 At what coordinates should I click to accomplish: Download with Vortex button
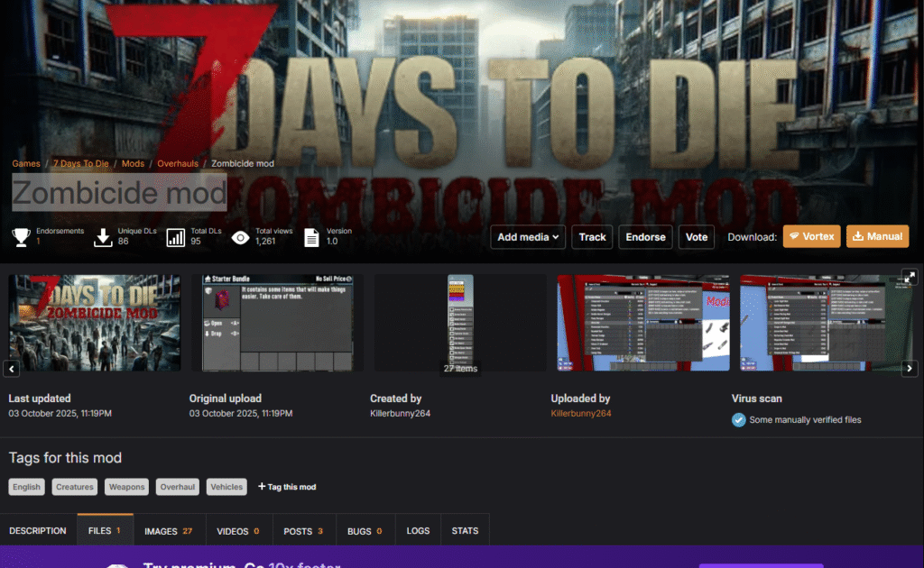(x=811, y=236)
